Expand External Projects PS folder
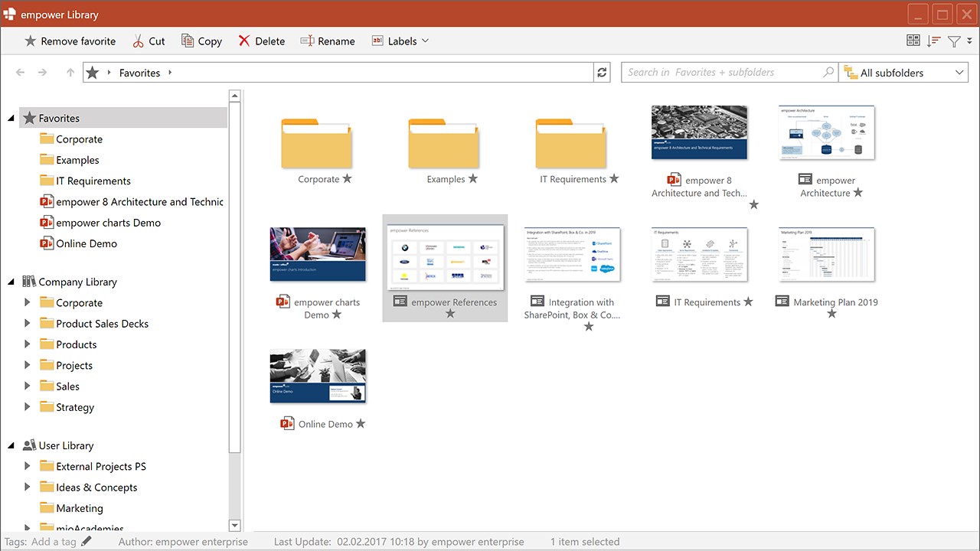The image size is (980, 551). click(x=28, y=466)
